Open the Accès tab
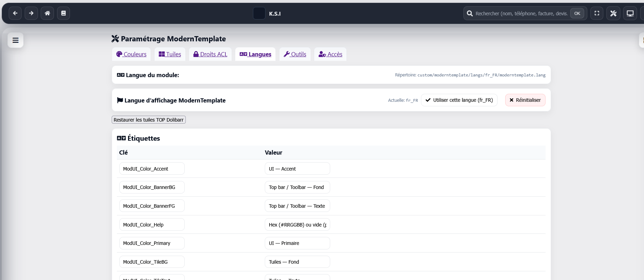Image resolution: width=644 pixels, height=280 pixels. 331,54
